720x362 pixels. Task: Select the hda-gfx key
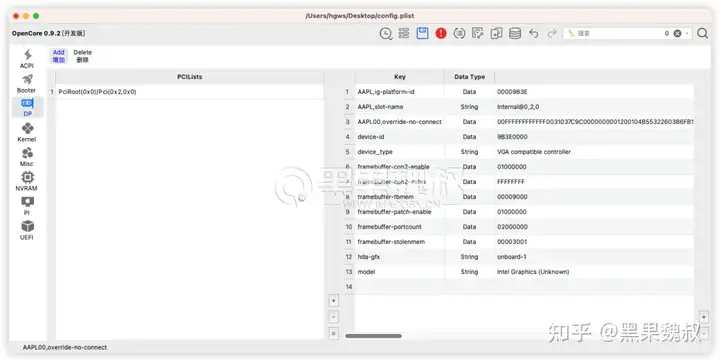pyautogui.click(x=369, y=257)
